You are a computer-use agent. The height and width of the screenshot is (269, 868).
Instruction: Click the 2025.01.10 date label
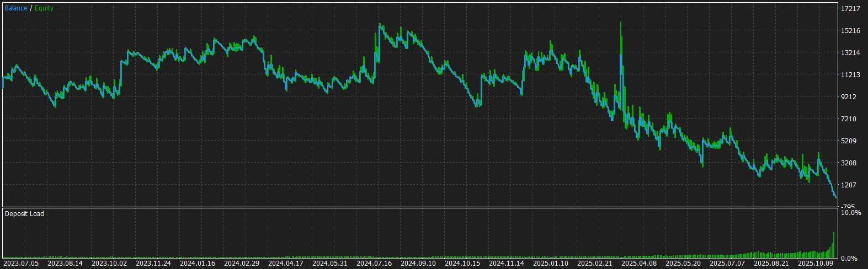click(x=551, y=263)
